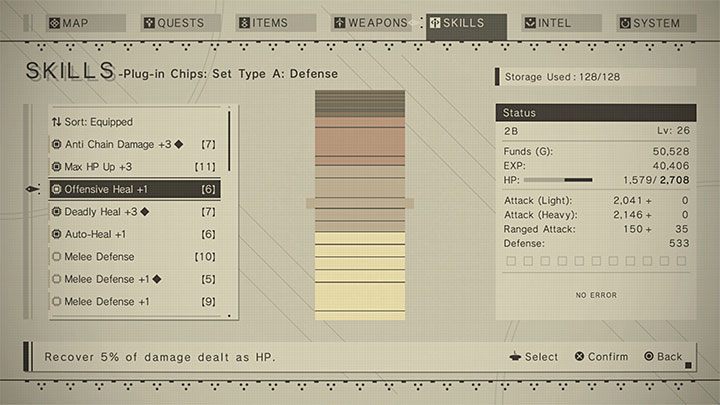This screenshot has height=405, width=720.
Task: Select the Deadly Heal +3 chip row
Action: click(134, 212)
